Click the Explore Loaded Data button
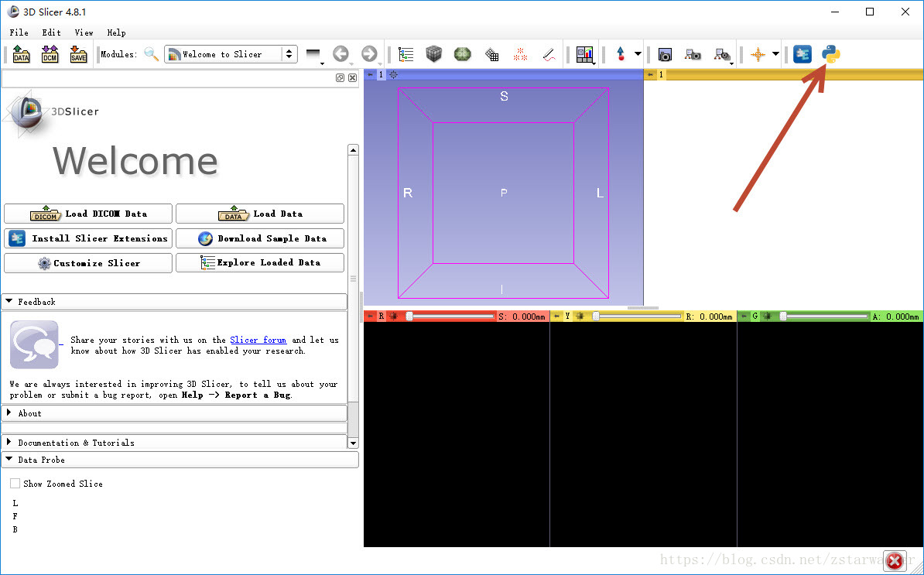This screenshot has width=924, height=575. click(260, 263)
